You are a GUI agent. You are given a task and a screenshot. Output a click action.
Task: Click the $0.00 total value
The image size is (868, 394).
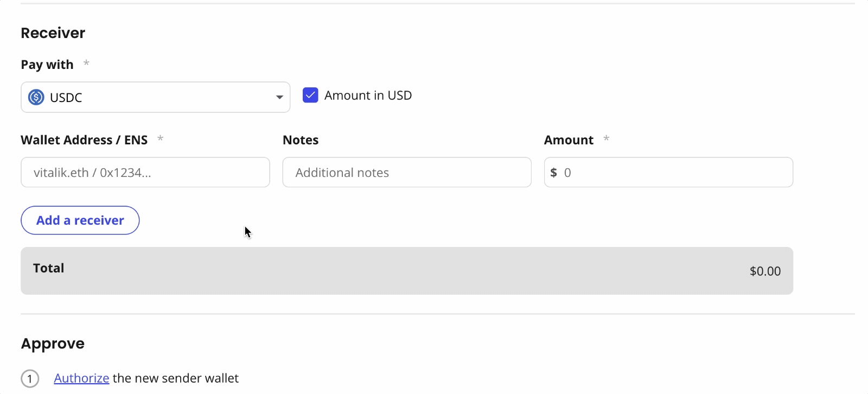[765, 271]
